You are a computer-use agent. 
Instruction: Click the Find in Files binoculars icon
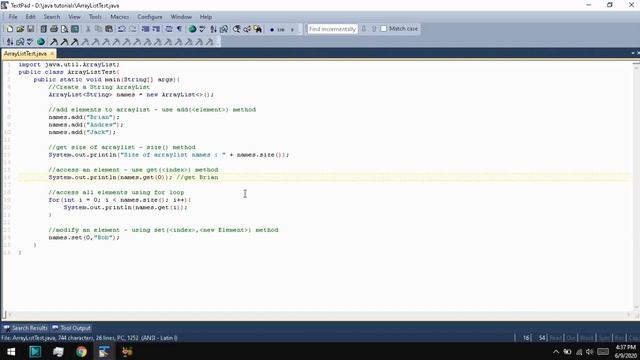(x=258, y=29)
